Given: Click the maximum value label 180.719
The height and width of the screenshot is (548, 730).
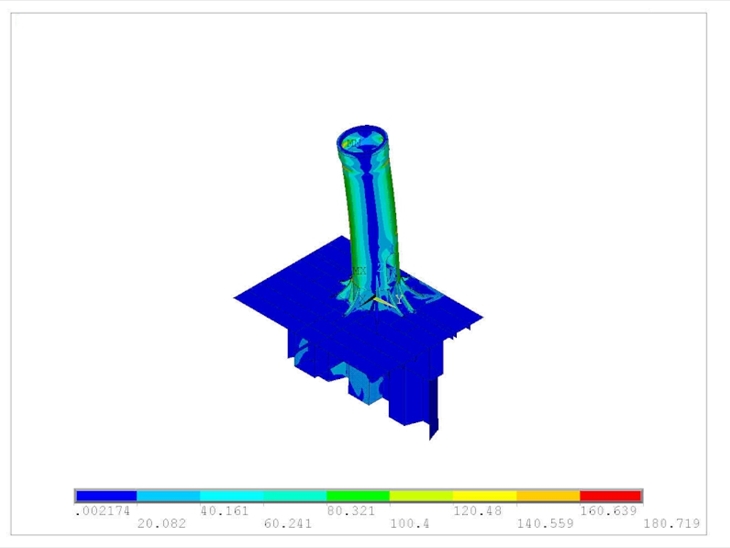Looking at the screenshot, I should [673, 523].
